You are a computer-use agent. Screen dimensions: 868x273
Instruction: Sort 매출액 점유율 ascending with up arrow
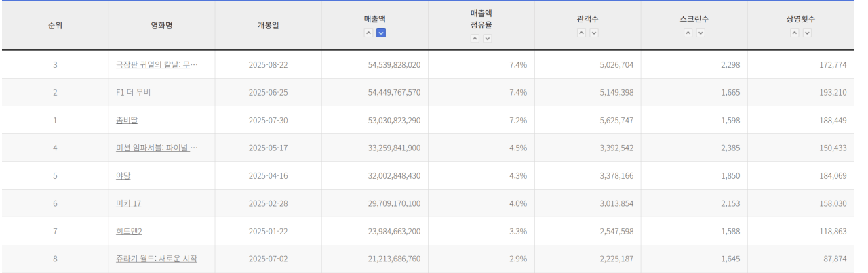click(x=475, y=39)
